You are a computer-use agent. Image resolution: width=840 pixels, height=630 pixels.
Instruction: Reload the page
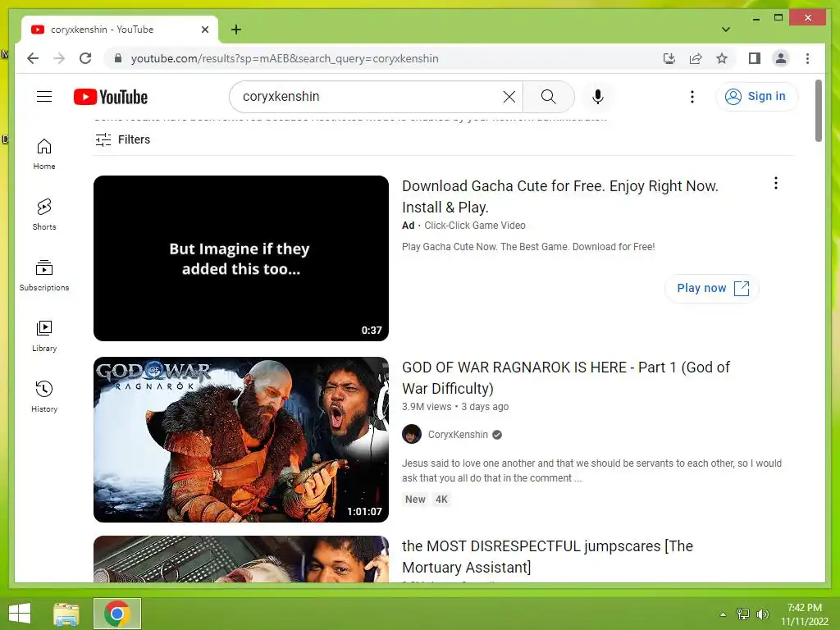click(85, 58)
